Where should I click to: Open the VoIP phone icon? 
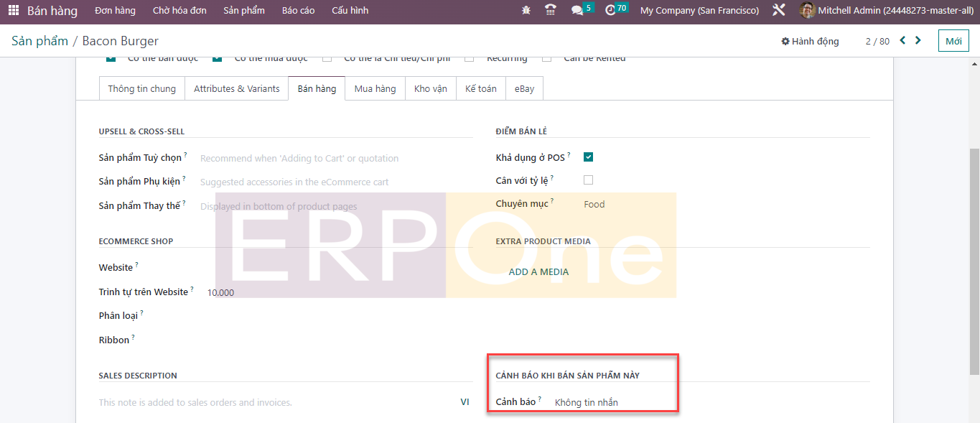551,11
